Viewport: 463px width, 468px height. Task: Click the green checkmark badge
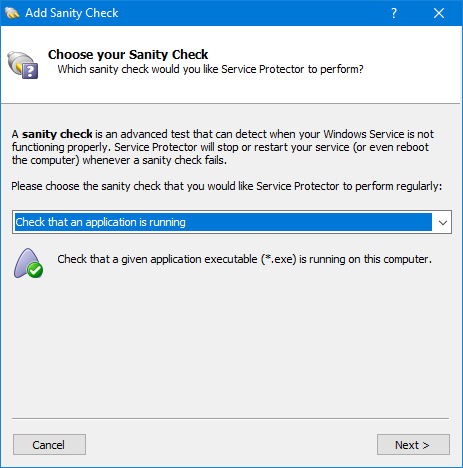coord(35,270)
